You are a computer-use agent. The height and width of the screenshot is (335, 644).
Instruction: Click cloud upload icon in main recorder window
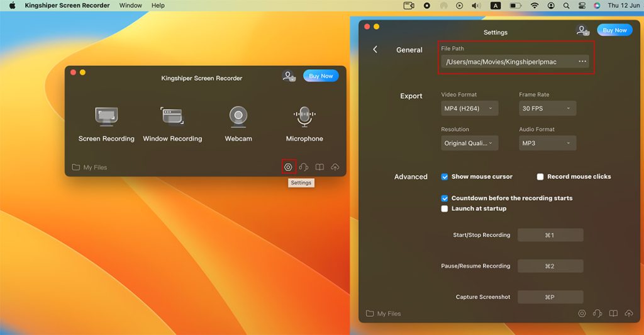335,167
